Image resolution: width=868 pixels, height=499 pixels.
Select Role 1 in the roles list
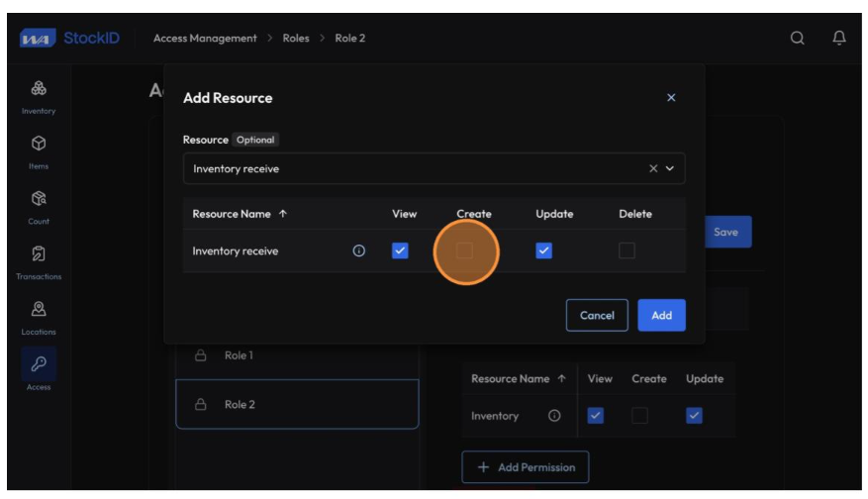pyautogui.click(x=297, y=355)
